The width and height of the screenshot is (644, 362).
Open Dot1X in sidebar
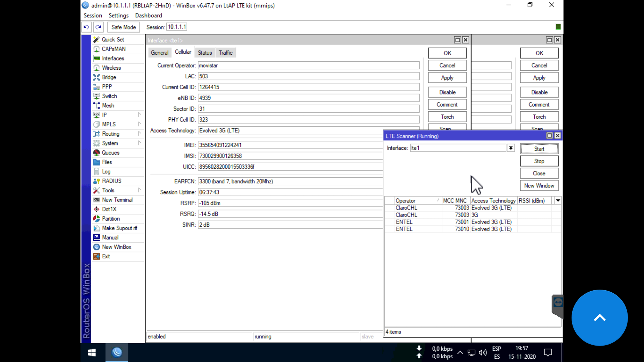pyautogui.click(x=109, y=209)
